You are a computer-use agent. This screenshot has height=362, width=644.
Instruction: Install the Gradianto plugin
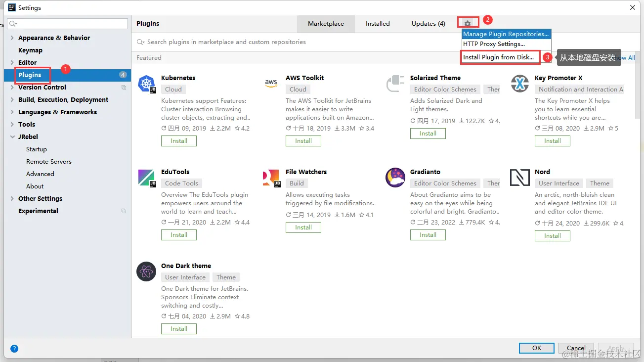click(x=428, y=235)
